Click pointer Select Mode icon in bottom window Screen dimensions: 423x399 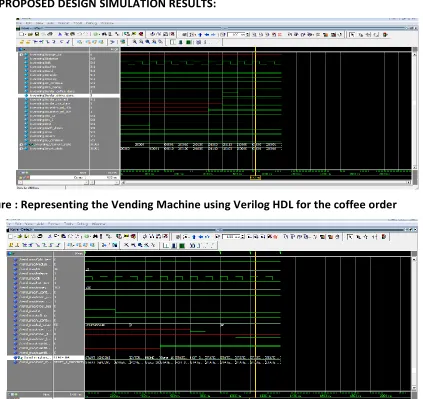(350, 237)
